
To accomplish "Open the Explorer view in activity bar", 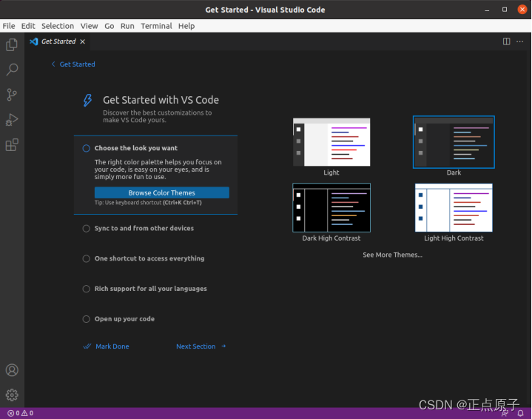I will pyautogui.click(x=12, y=44).
